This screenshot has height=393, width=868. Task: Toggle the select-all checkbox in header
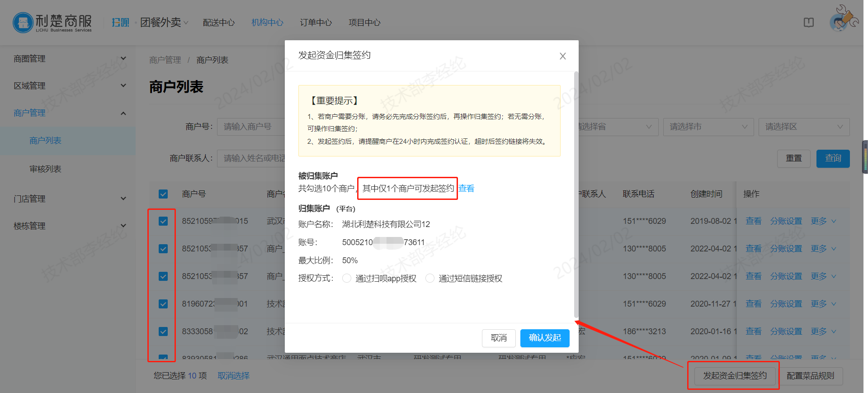click(163, 194)
